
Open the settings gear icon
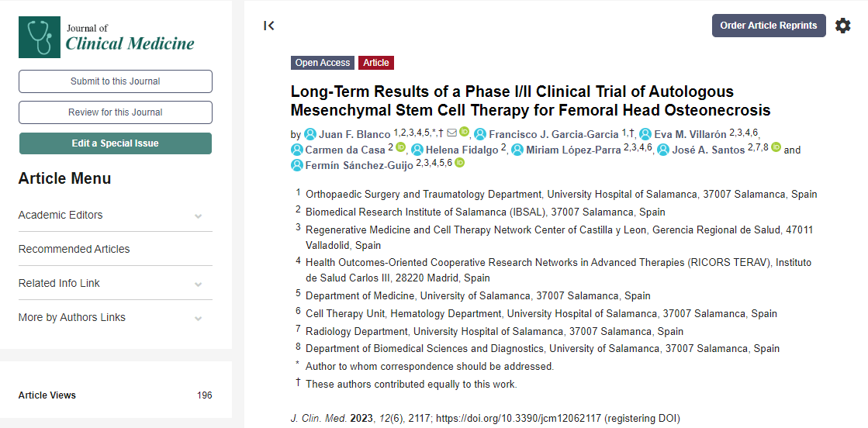[x=842, y=26]
